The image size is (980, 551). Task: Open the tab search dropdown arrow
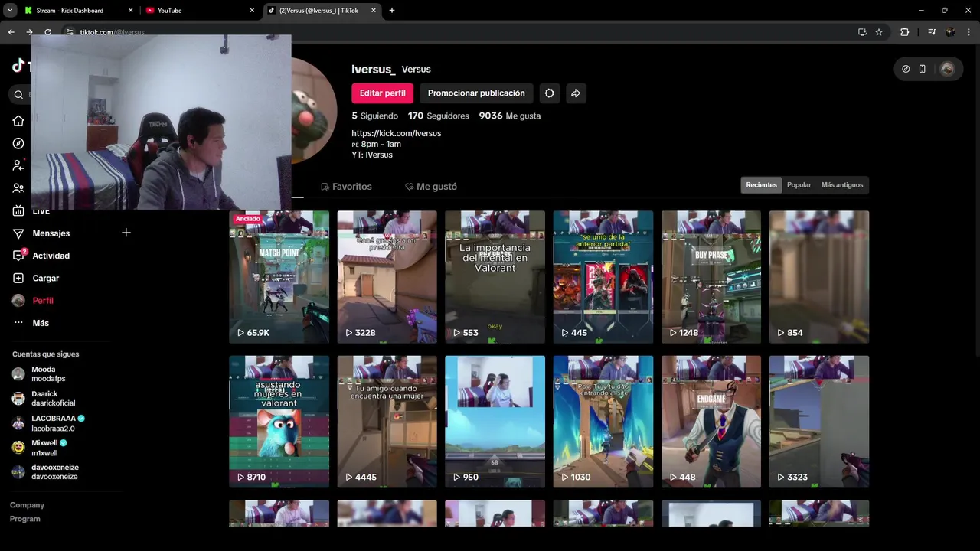point(10,11)
